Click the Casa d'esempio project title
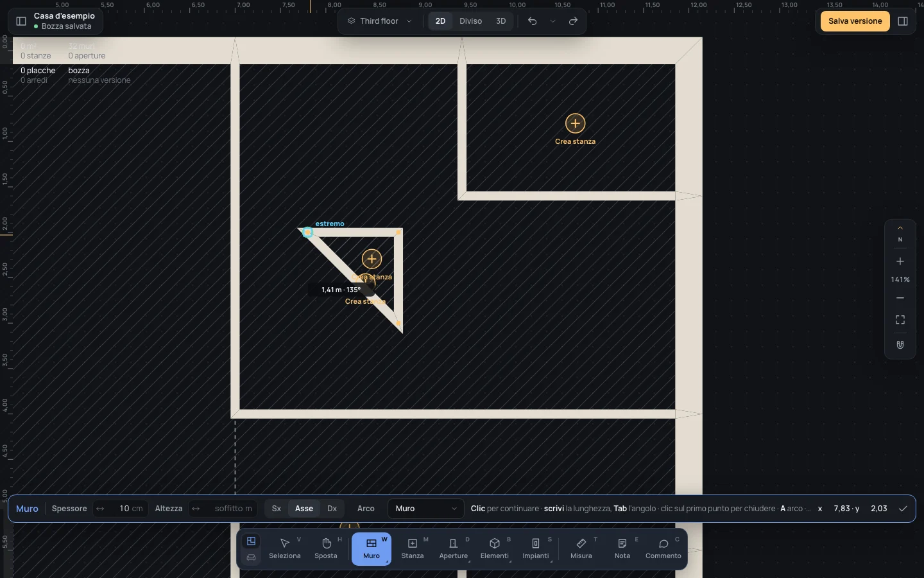This screenshot has width=924, height=578. [64, 16]
